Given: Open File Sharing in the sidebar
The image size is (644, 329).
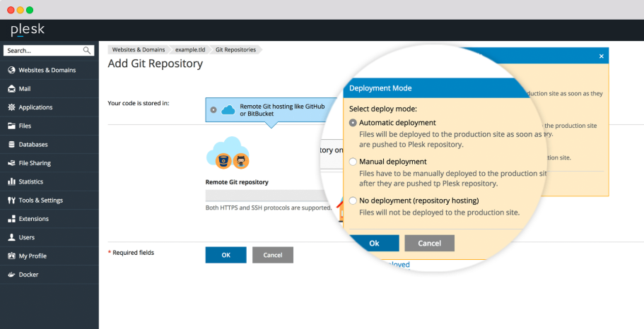Looking at the screenshot, I should (49, 163).
